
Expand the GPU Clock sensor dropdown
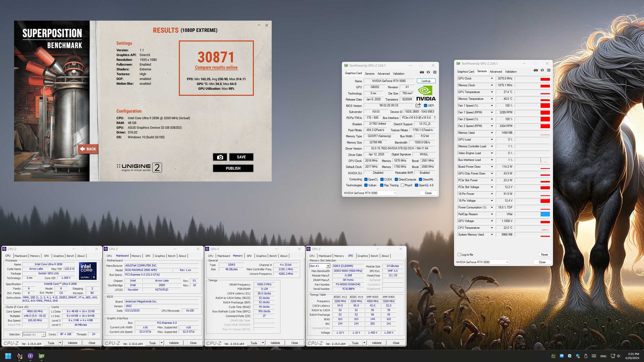pos(492,78)
